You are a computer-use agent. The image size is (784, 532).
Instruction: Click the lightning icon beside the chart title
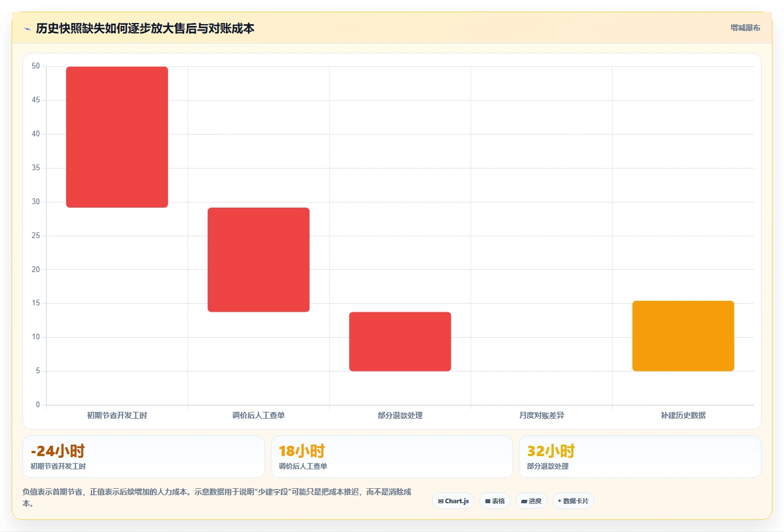pyautogui.click(x=27, y=29)
